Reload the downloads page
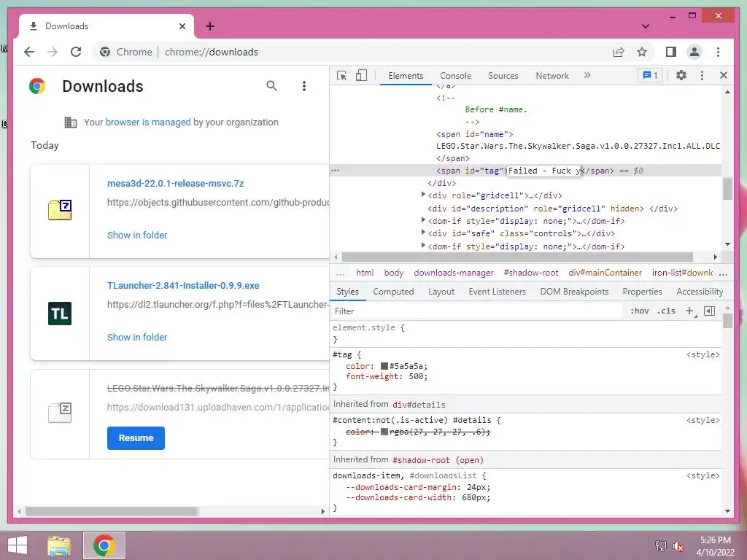Image resolution: width=747 pixels, height=560 pixels. coord(76,52)
